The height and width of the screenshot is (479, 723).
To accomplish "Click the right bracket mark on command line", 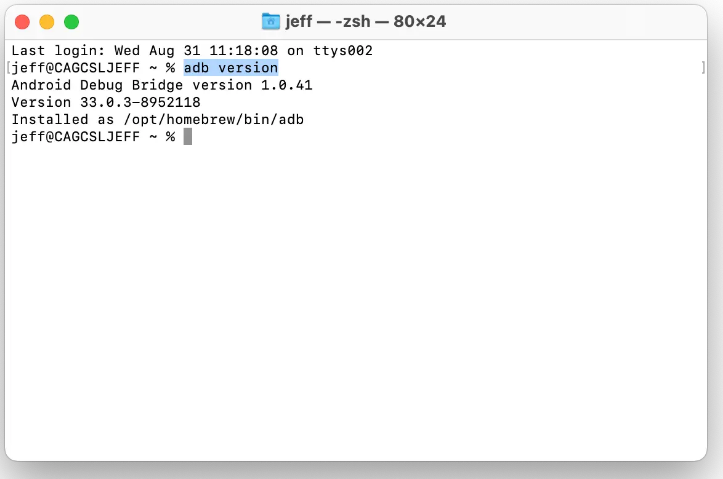I will [703, 68].
